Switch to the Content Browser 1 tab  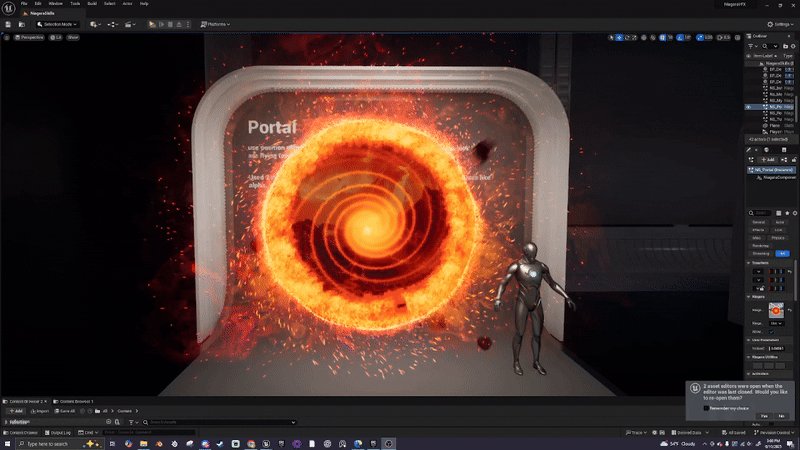pyautogui.click(x=74, y=402)
